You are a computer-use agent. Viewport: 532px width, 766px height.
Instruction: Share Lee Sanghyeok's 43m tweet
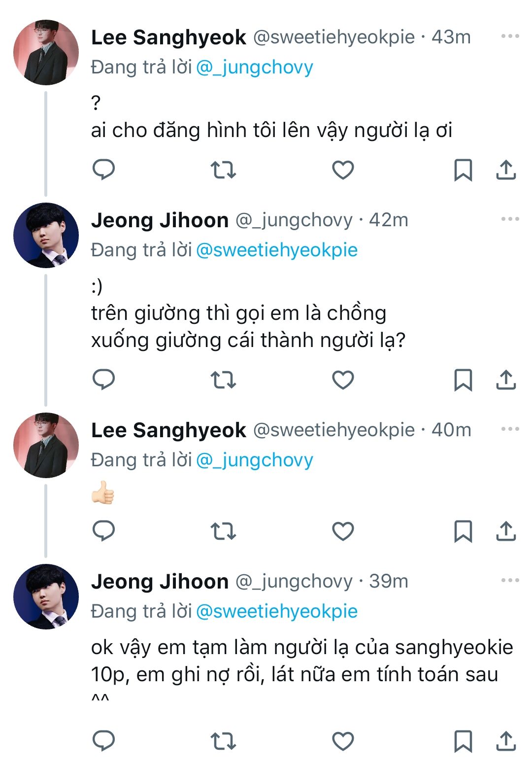pos(506,170)
